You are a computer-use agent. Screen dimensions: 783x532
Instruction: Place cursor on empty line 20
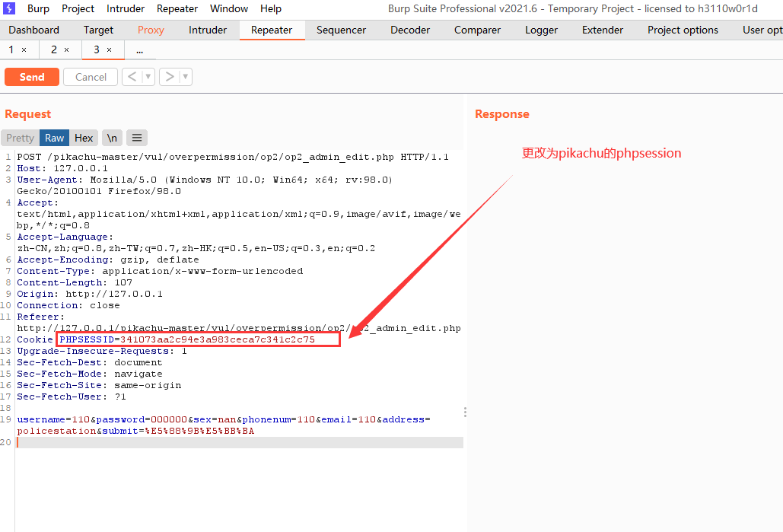(x=240, y=443)
